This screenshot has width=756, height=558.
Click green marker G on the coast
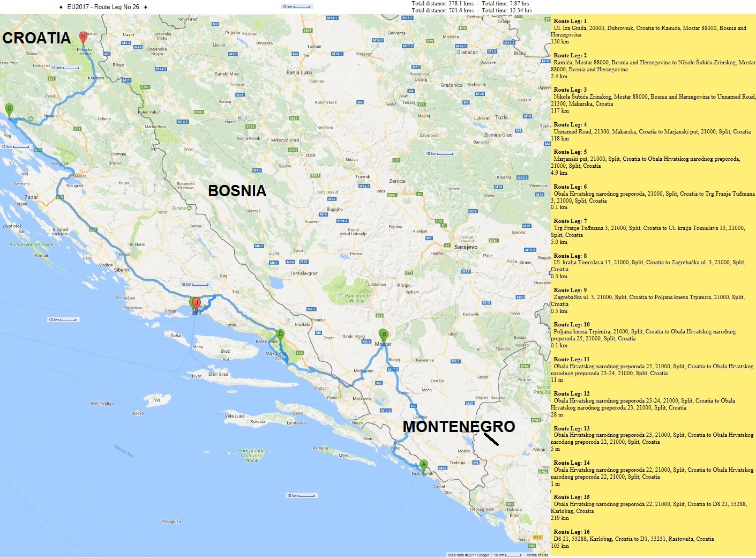9,110
